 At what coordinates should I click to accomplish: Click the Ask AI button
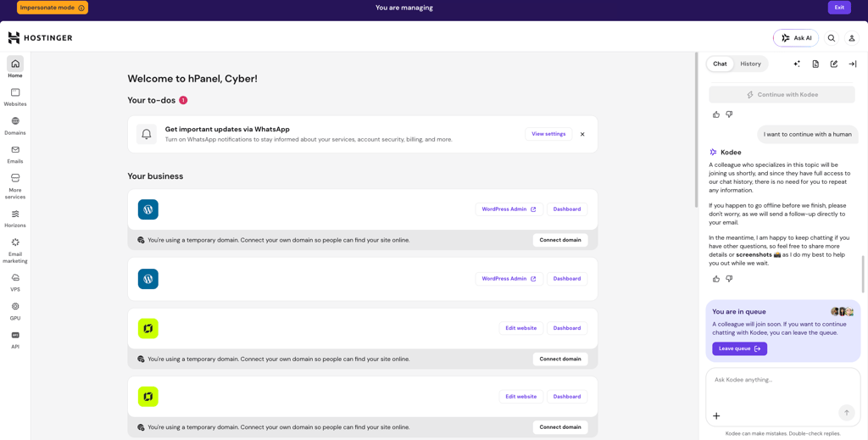(x=795, y=38)
